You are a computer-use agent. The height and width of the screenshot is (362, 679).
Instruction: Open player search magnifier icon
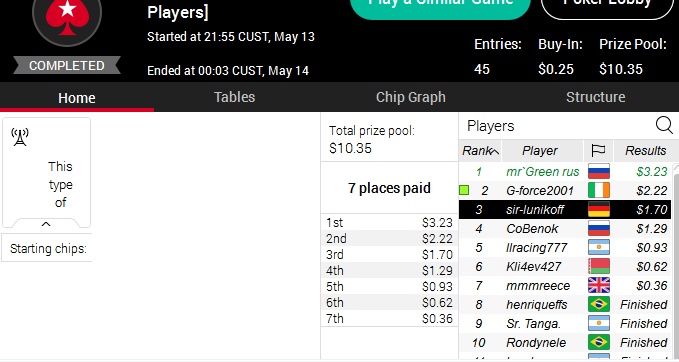[664, 126]
